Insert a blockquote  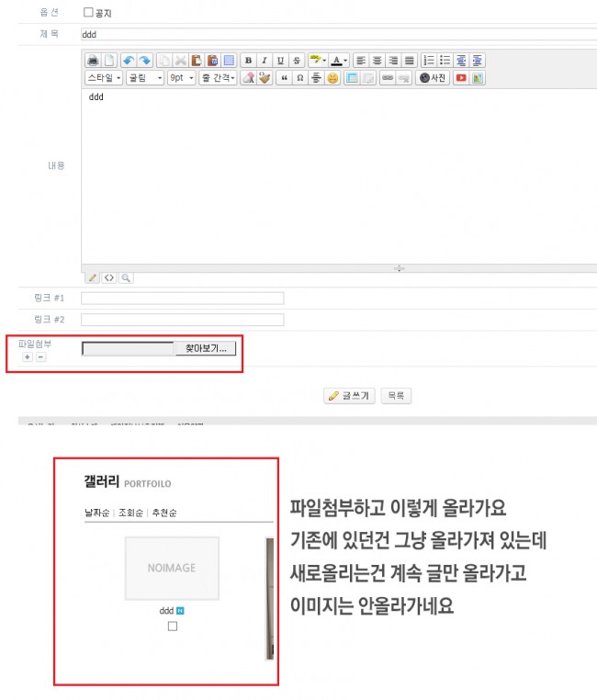(x=284, y=78)
